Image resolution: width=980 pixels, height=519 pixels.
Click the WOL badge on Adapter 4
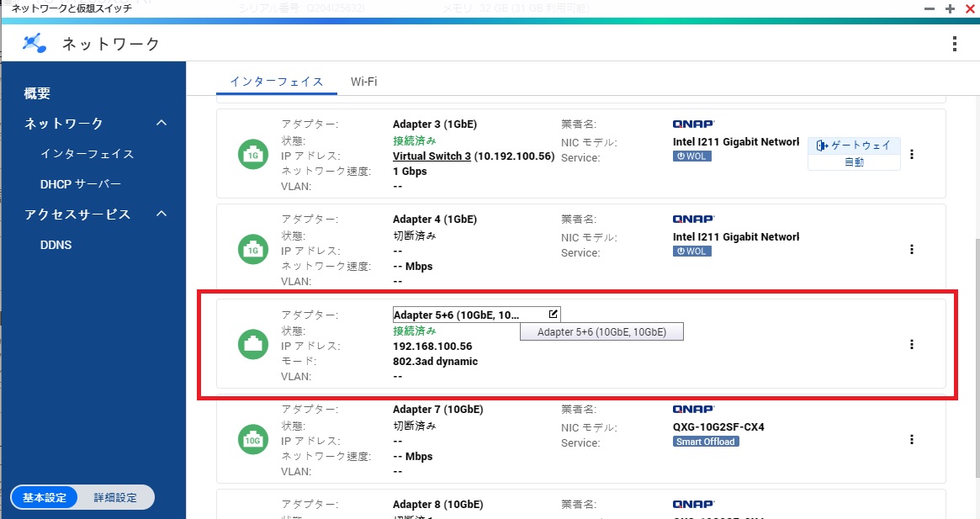tap(692, 252)
